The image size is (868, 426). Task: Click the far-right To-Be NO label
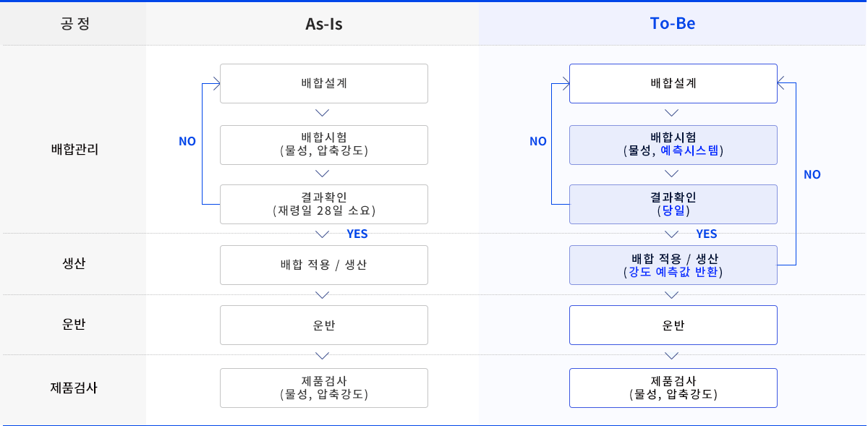point(812,174)
